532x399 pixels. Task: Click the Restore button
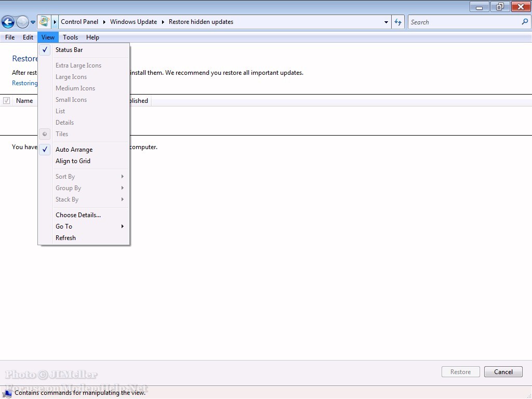point(460,372)
